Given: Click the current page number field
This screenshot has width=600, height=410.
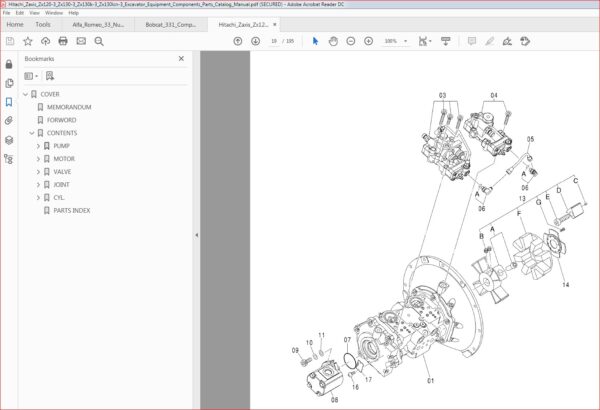Looking at the screenshot, I should [x=274, y=41].
